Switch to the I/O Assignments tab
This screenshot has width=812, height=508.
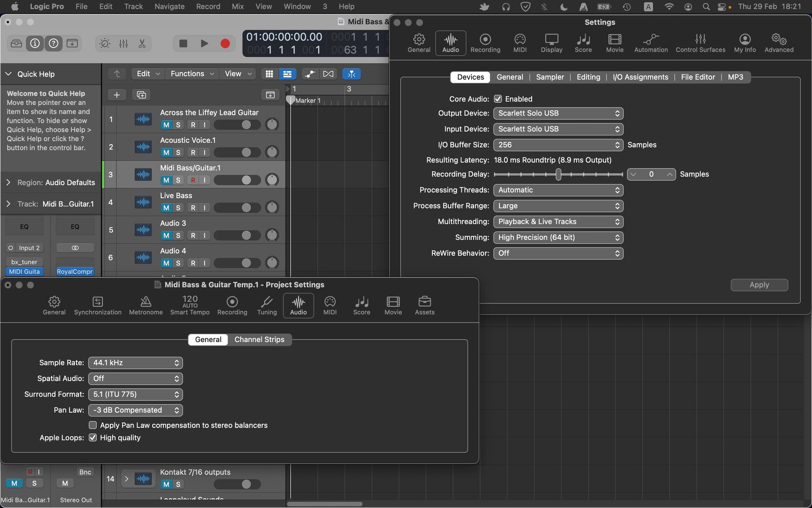[640, 77]
